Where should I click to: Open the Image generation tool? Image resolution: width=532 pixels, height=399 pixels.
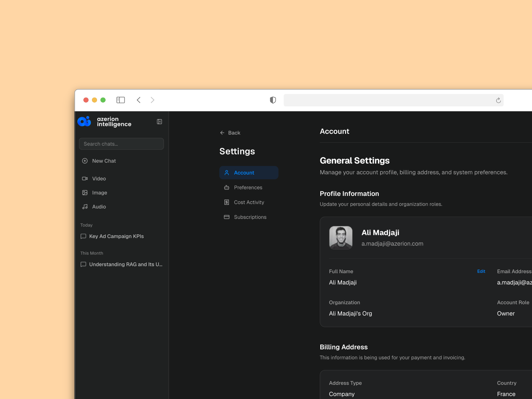tap(99, 193)
